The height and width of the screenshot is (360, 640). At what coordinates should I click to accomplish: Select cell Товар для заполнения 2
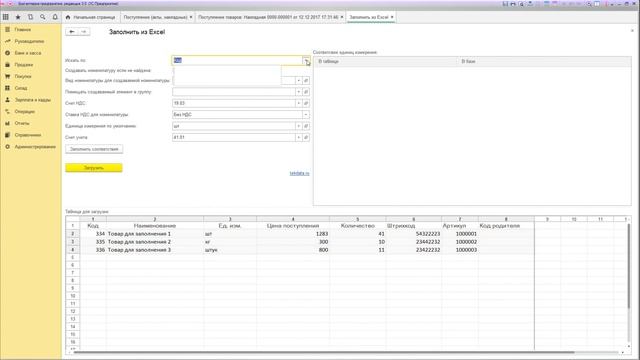click(x=155, y=242)
